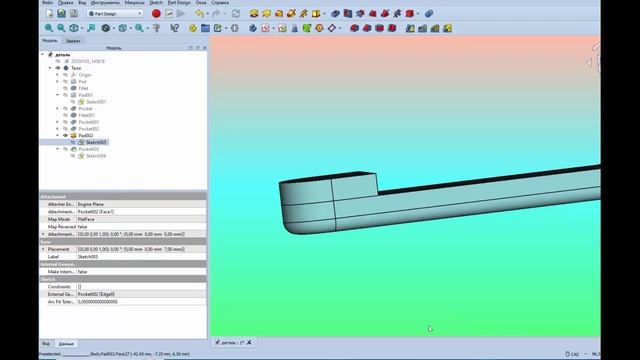Undo the last action with the arrow
Screen dimensions: 640x360
pos(200,13)
